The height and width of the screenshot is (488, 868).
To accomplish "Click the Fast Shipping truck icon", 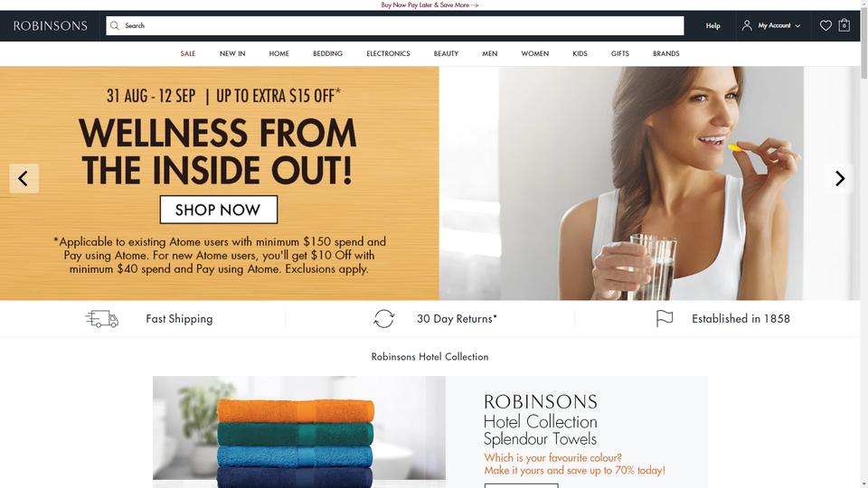I will point(102,319).
